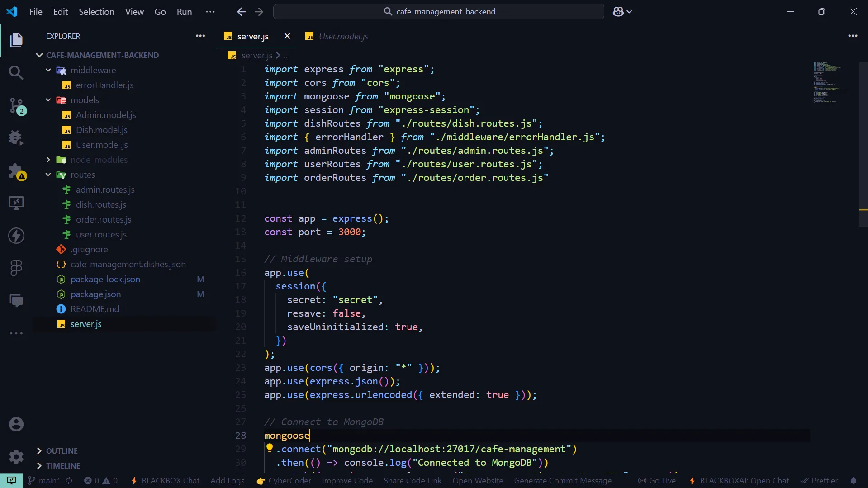Collapse the CAFE-MANAGEMENT-BACKEND root folder
Image resolution: width=868 pixels, height=488 pixels.
(x=40, y=55)
